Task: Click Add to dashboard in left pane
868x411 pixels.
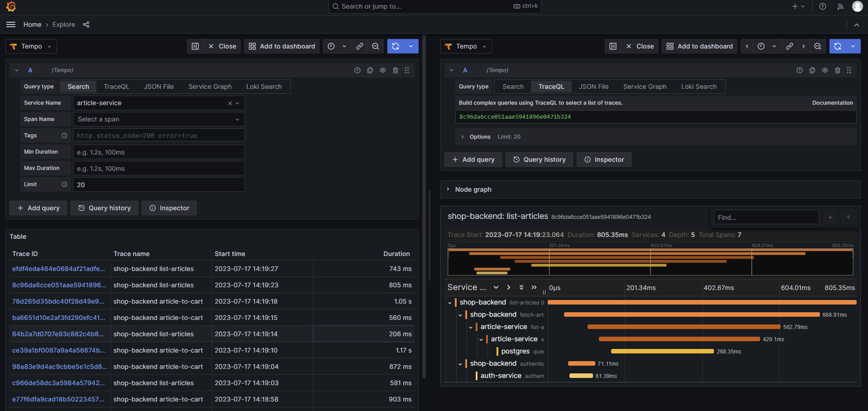Action: click(x=282, y=46)
